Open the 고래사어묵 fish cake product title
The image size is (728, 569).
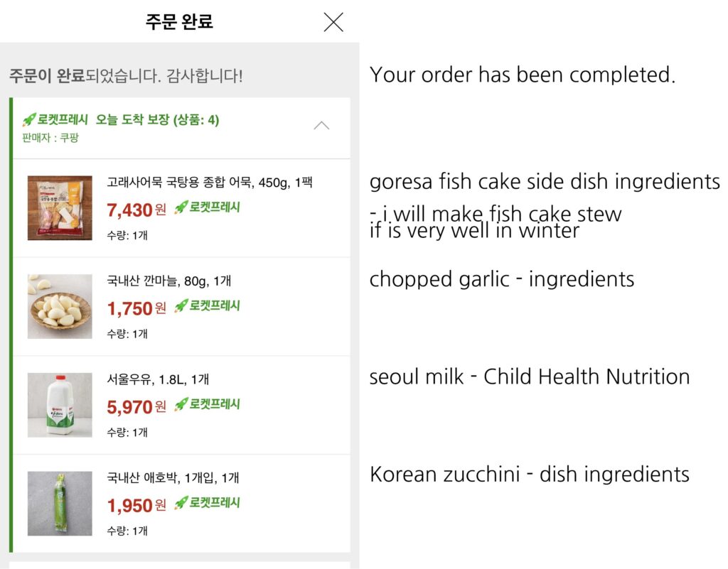point(210,183)
